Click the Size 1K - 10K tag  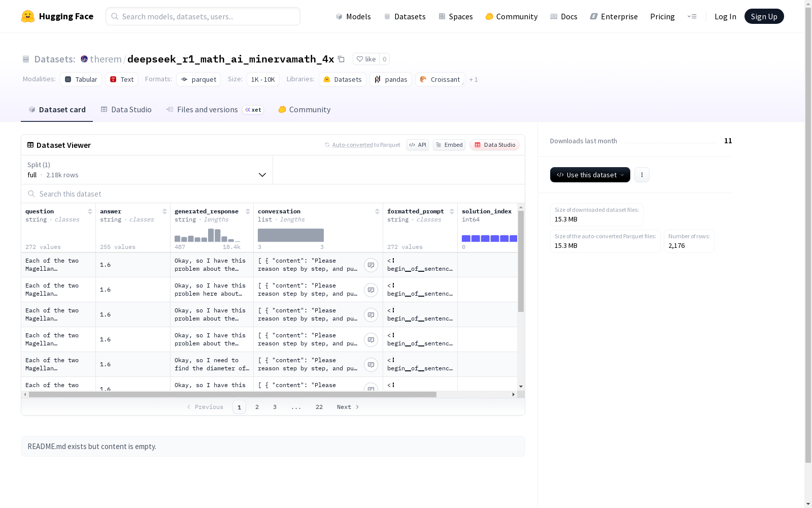click(x=263, y=79)
